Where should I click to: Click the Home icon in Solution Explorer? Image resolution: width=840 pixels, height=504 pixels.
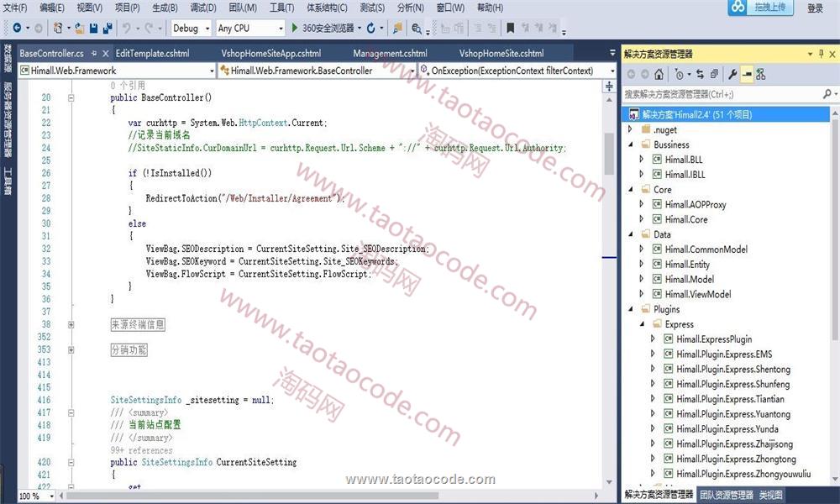tap(659, 75)
